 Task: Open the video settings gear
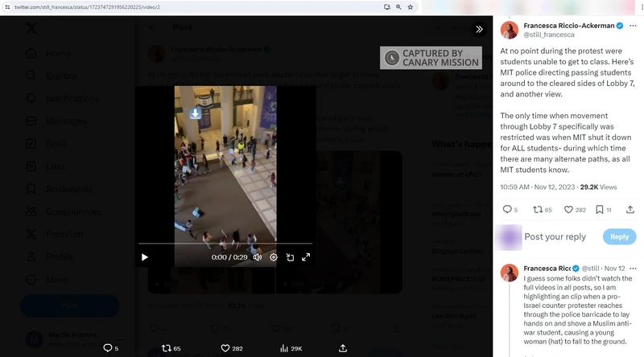tap(274, 257)
